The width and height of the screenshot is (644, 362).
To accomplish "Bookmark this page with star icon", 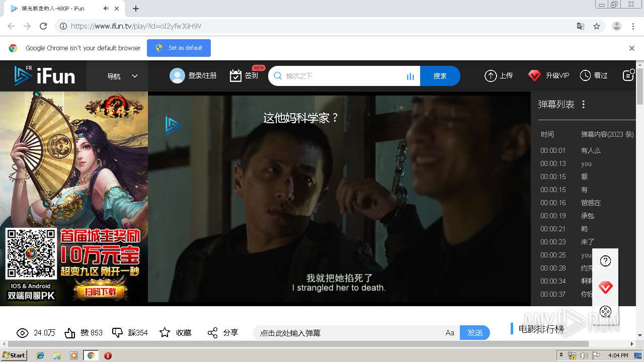I will coord(597,26).
